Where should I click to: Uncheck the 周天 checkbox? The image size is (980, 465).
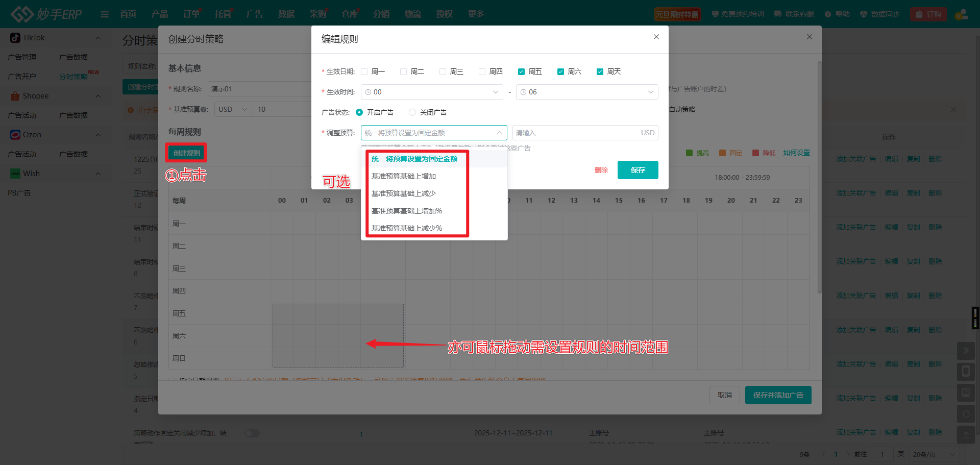click(600, 72)
